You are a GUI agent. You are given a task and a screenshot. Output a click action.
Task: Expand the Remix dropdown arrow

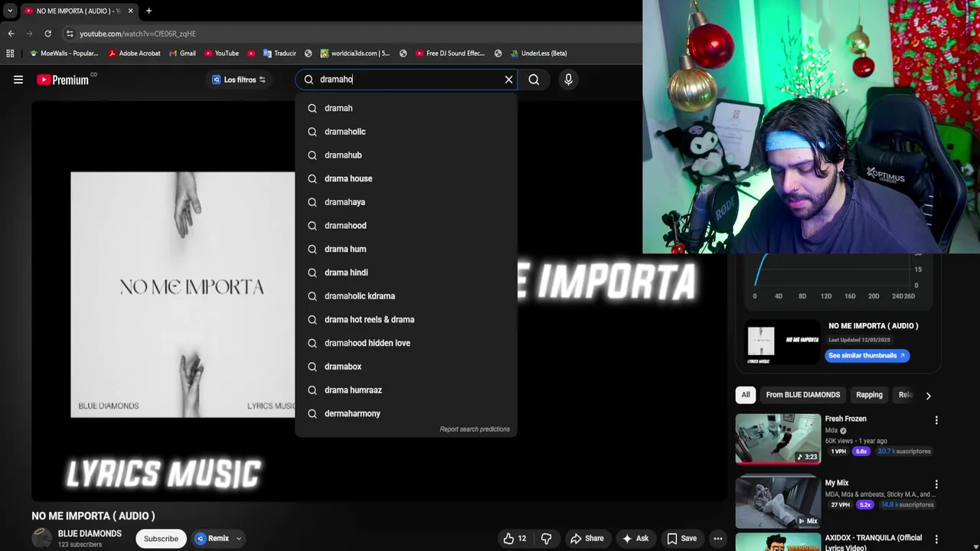[238, 539]
